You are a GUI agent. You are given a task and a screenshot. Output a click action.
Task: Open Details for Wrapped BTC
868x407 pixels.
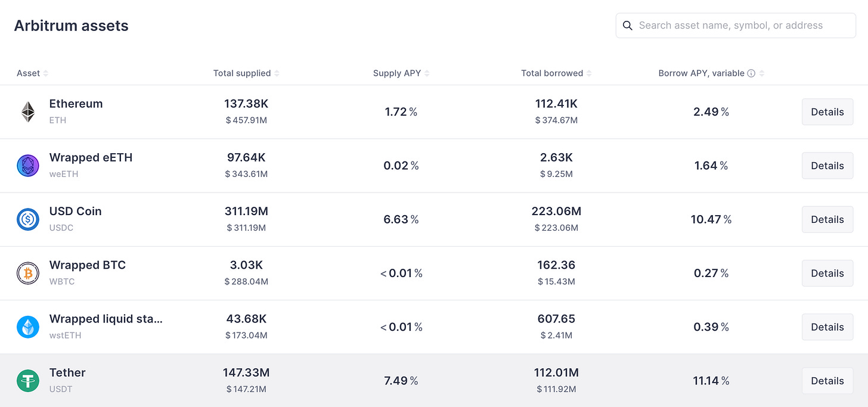[x=827, y=273]
